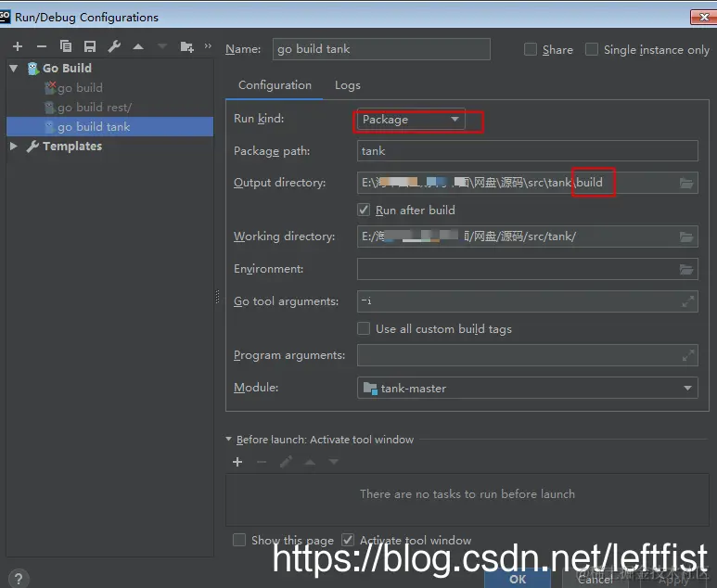Select the 'go build' configuration
Image resolution: width=717 pixels, height=588 pixels.
click(80, 88)
